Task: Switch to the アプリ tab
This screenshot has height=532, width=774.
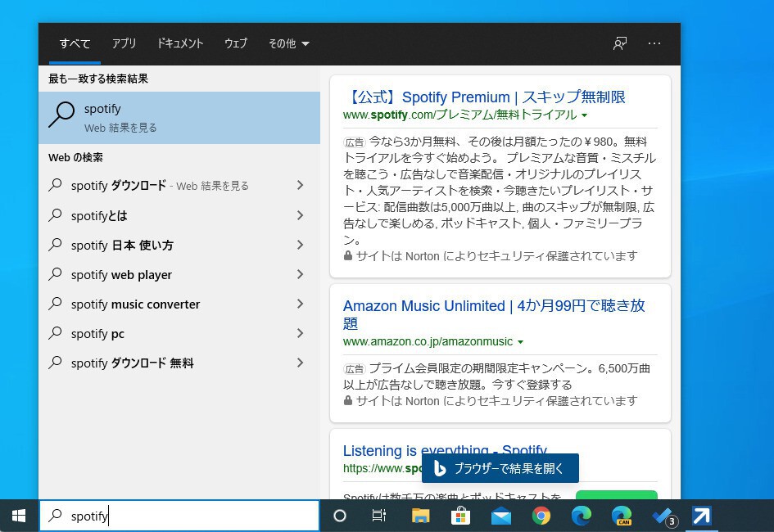Action: (124, 43)
